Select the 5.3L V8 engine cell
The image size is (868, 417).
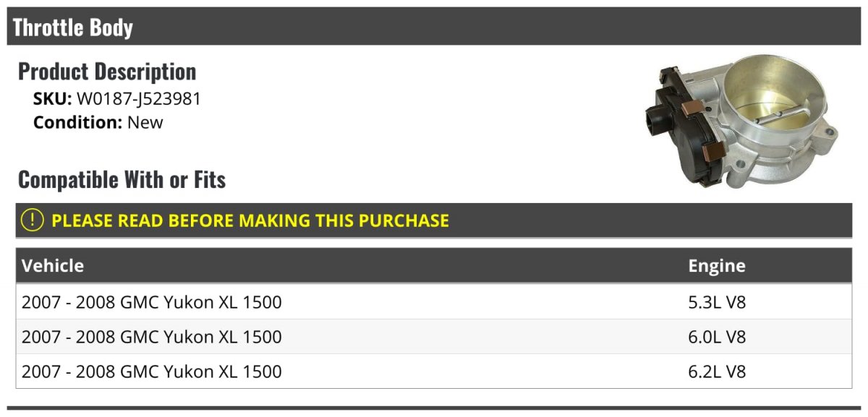(x=717, y=301)
